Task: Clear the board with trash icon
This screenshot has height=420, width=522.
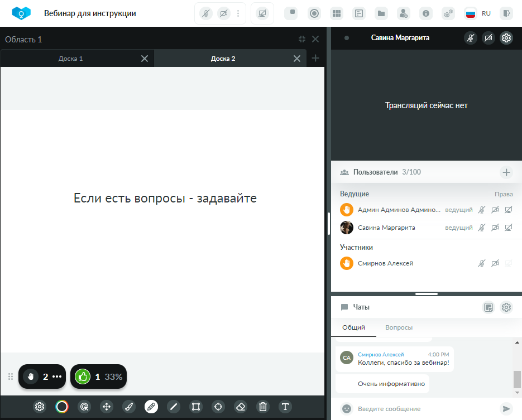Action: (x=262, y=407)
